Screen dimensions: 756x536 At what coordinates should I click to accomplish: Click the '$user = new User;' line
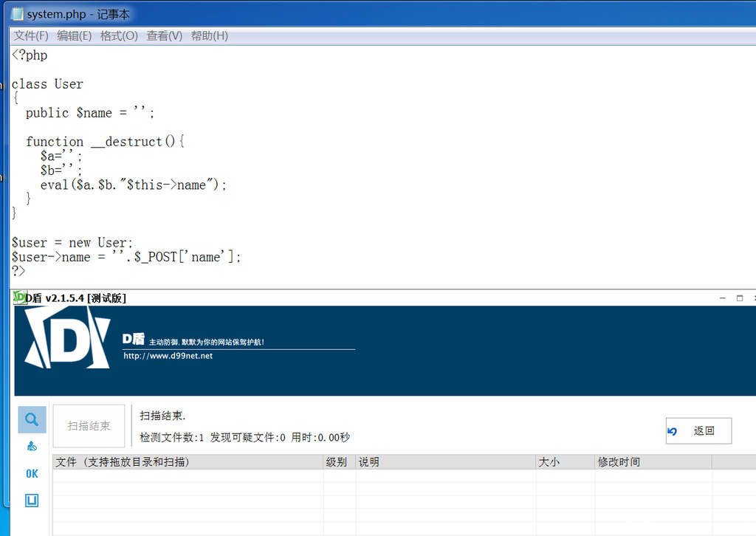click(x=72, y=242)
